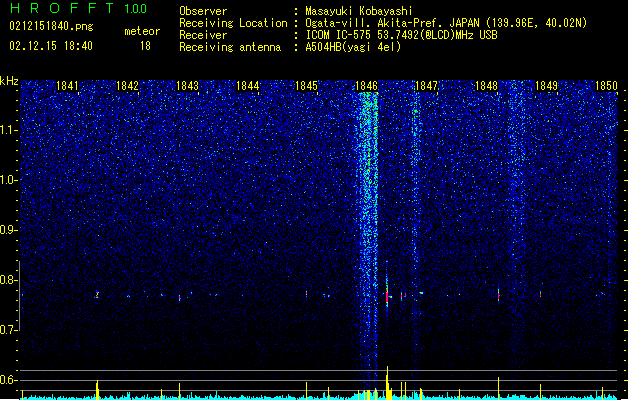Click the 'Observer' label
This screenshot has width=629, height=400.
[x=203, y=11]
